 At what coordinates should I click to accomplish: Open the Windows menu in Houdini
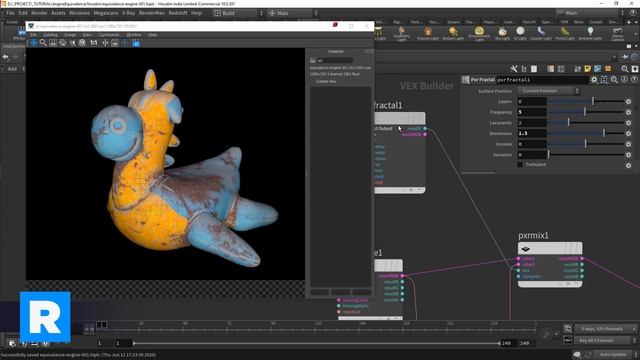click(x=79, y=13)
